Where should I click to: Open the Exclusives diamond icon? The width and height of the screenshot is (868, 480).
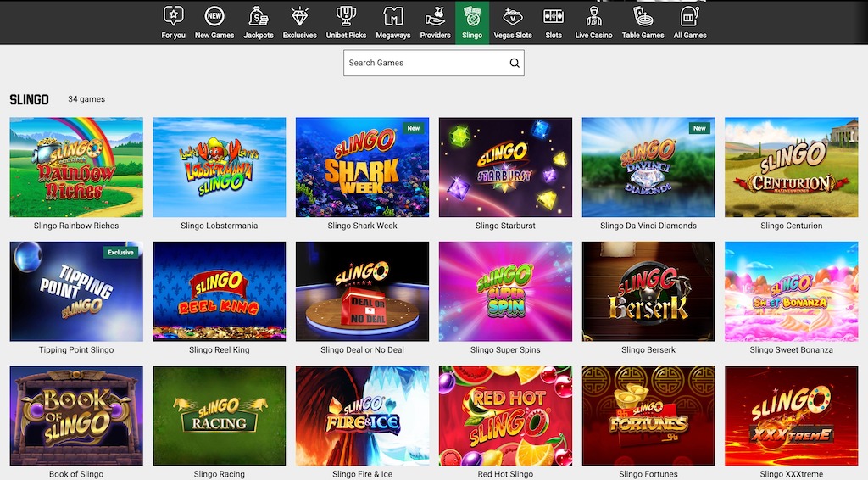coord(299,16)
